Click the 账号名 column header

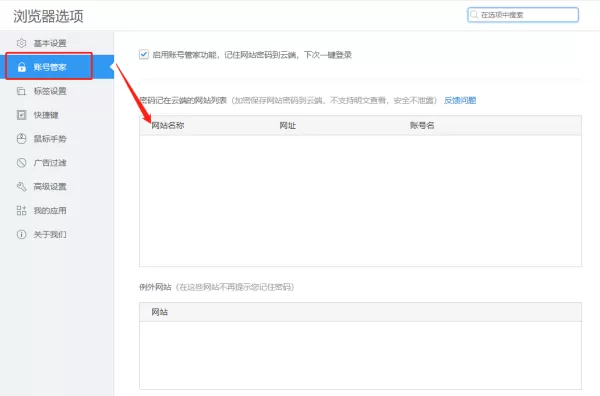422,125
